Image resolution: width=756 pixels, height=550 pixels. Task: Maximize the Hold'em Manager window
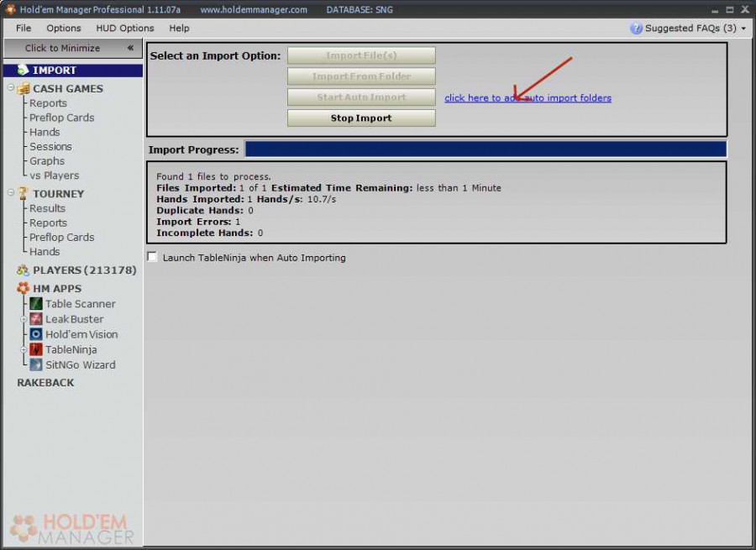tap(729, 9)
